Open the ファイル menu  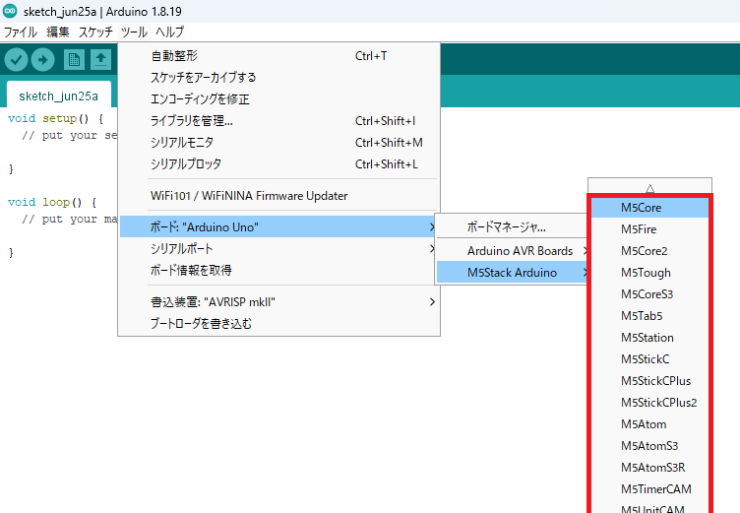click(20, 32)
